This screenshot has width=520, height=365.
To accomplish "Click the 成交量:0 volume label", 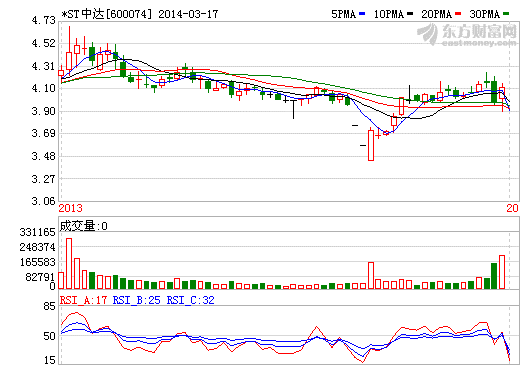I will point(84,226).
